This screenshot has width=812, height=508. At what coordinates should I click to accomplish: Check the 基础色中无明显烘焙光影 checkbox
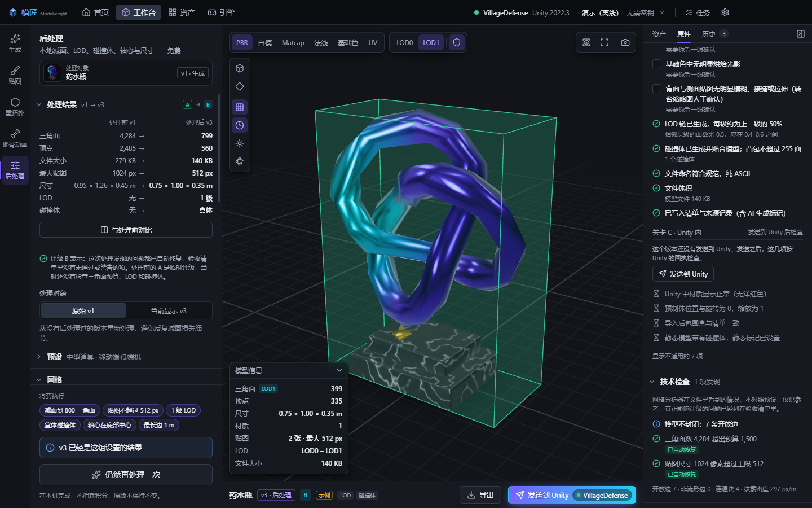click(657, 64)
